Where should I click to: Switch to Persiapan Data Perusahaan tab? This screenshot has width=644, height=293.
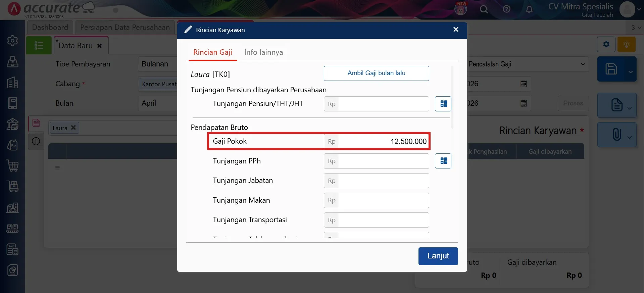[125, 28]
